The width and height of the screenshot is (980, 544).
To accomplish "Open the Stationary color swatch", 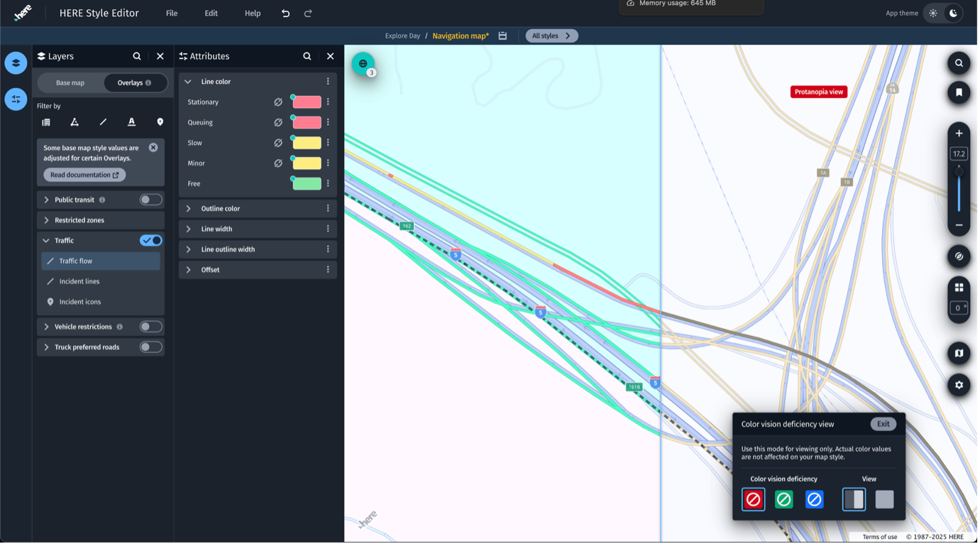I will (x=308, y=103).
